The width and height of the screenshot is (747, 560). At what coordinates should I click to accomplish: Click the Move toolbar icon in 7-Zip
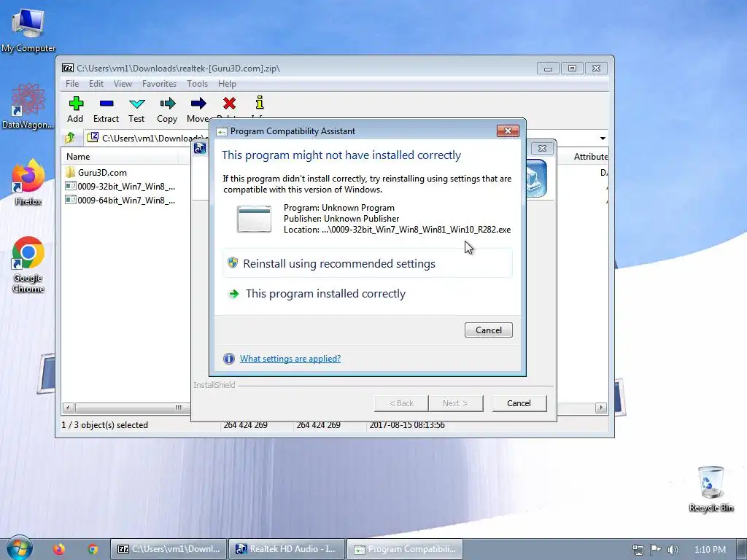198,104
